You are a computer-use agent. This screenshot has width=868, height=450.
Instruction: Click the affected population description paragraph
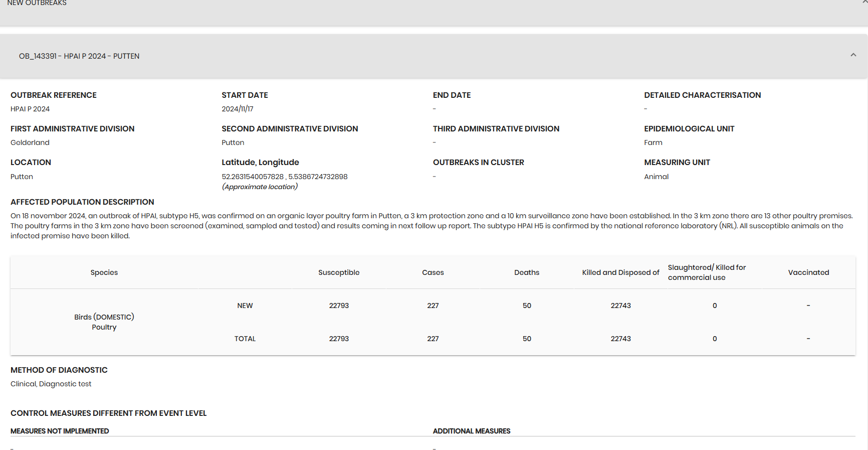[431, 226]
